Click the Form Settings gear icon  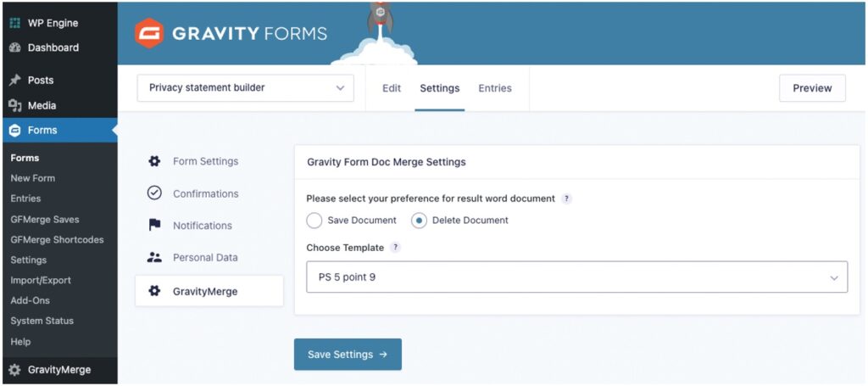[x=154, y=161]
